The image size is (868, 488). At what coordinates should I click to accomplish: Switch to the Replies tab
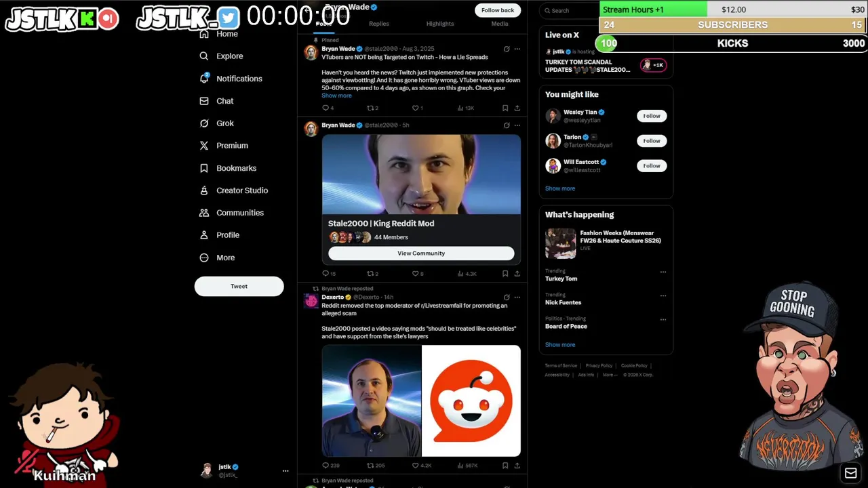[x=379, y=24]
